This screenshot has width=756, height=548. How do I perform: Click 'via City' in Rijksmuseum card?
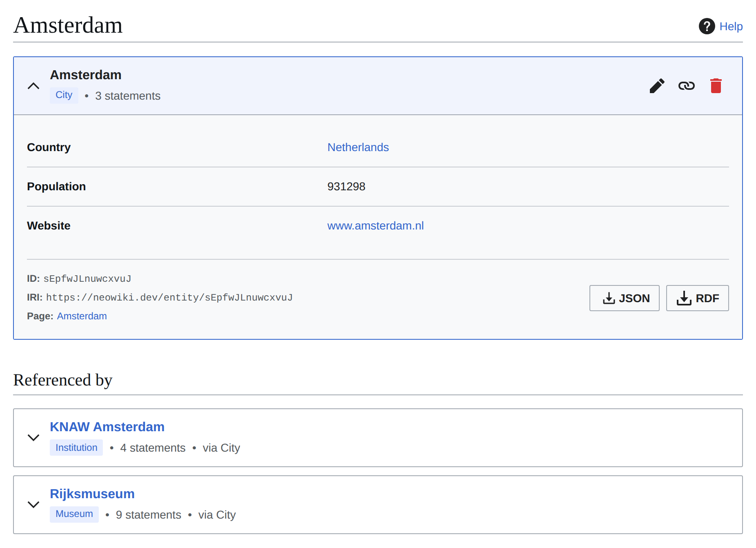coord(217,515)
